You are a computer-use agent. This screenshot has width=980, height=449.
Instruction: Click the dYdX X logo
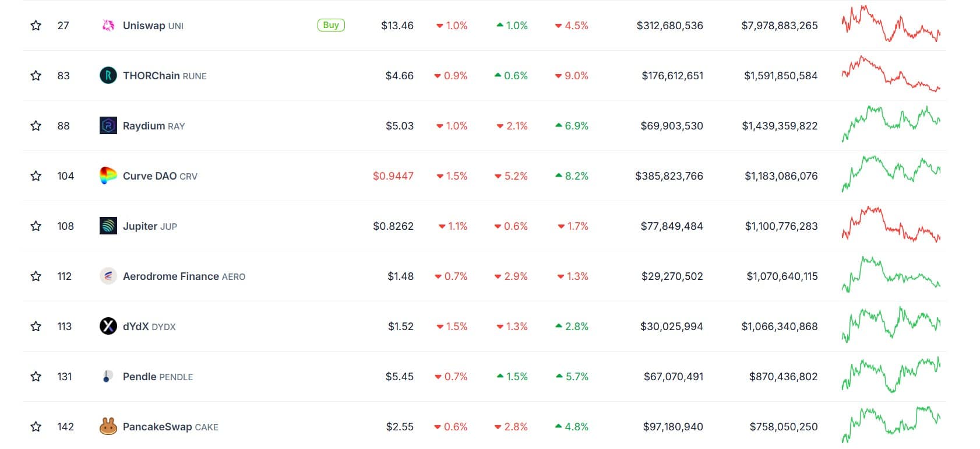coord(108,327)
